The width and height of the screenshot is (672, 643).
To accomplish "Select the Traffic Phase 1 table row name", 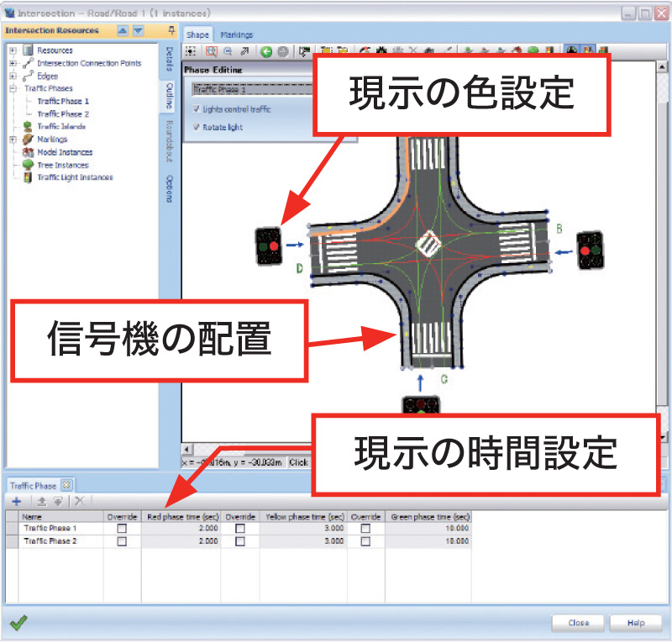I will click(50, 529).
